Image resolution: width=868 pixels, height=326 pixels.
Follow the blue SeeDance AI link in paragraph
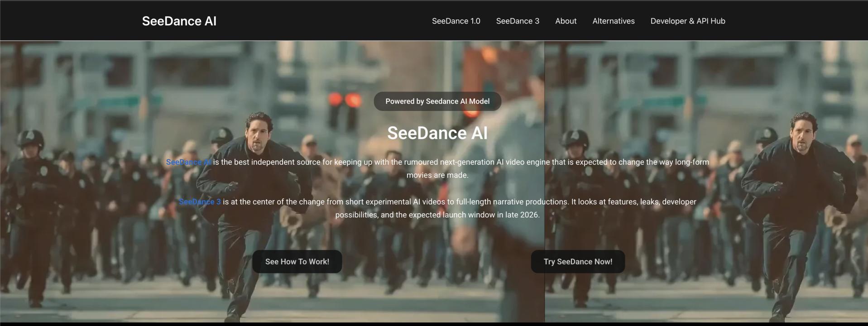pos(188,162)
